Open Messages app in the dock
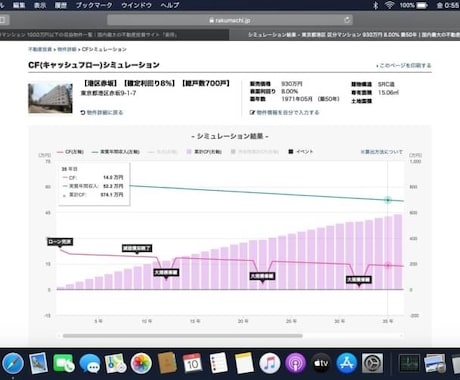The width and height of the screenshot is (460, 380). [90, 363]
